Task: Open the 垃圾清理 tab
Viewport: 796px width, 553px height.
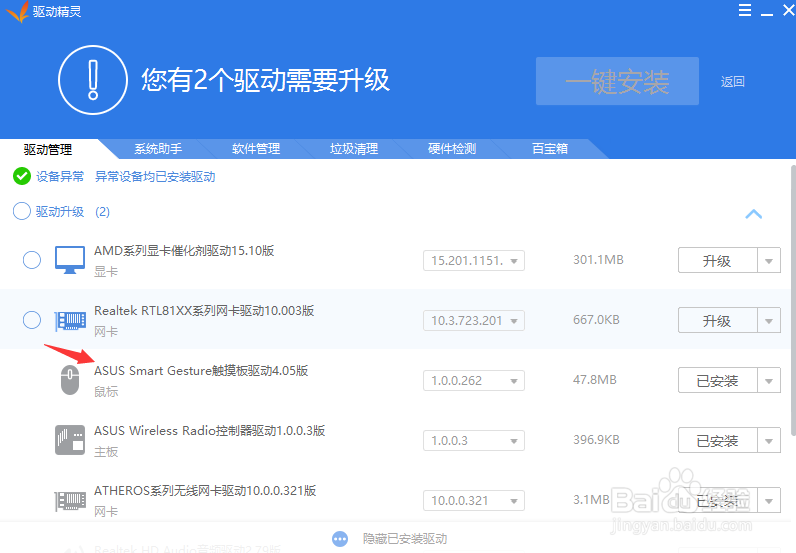Action: click(354, 149)
